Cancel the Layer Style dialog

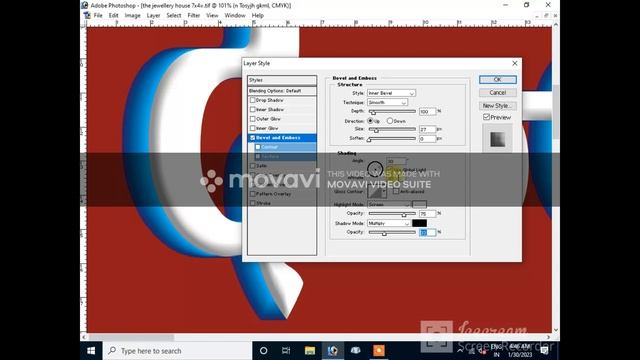tap(498, 93)
